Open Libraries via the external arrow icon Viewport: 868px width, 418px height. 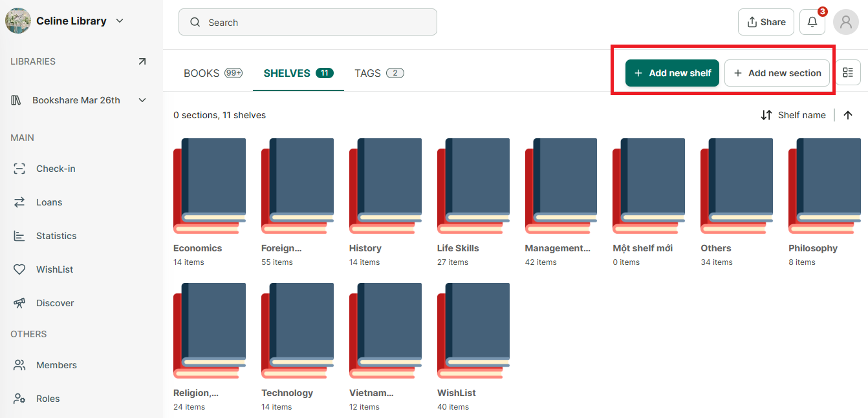[142, 61]
